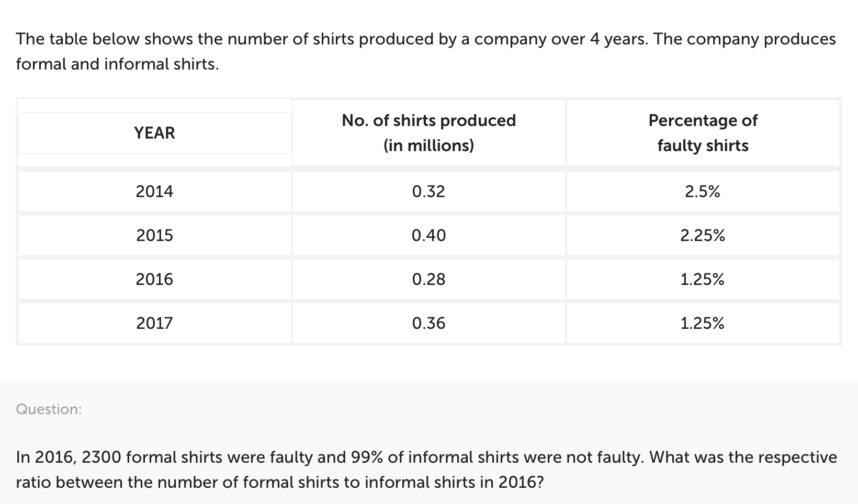The width and height of the screenshot is (858, 504).
Task: Click the '2300' number in the question text
Action: pos(102,457)
